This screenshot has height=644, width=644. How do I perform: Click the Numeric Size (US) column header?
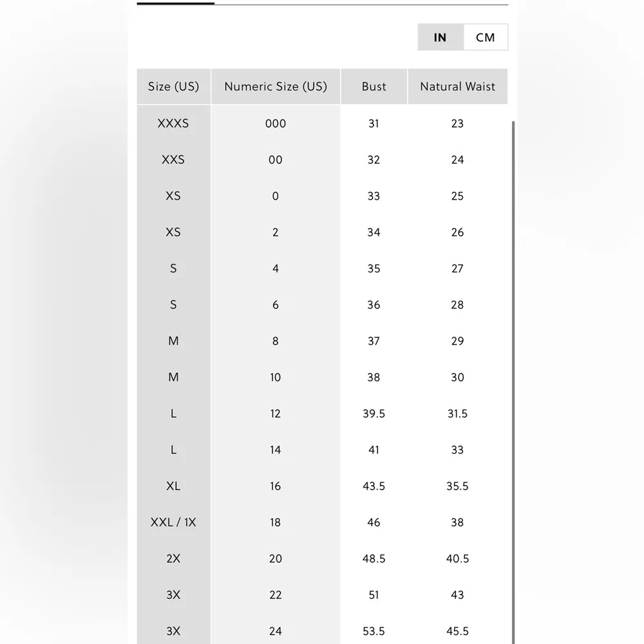276,86
